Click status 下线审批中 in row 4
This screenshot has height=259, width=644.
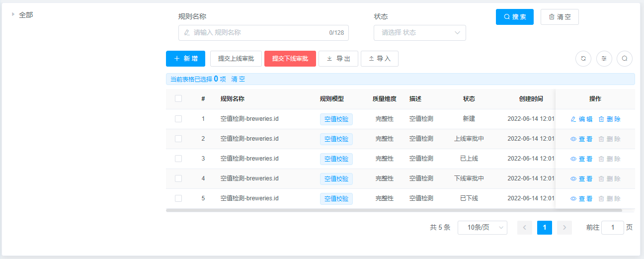click(469, 178)
